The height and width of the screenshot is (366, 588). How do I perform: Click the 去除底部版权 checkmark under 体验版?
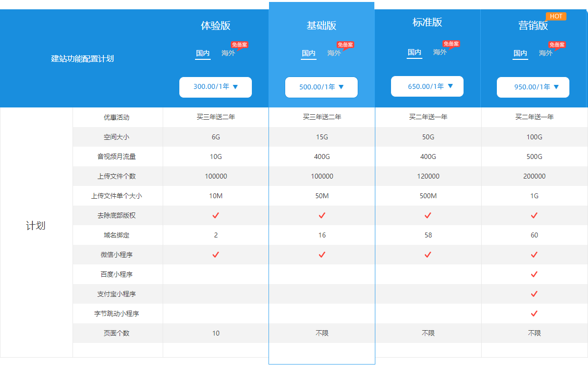216,215
